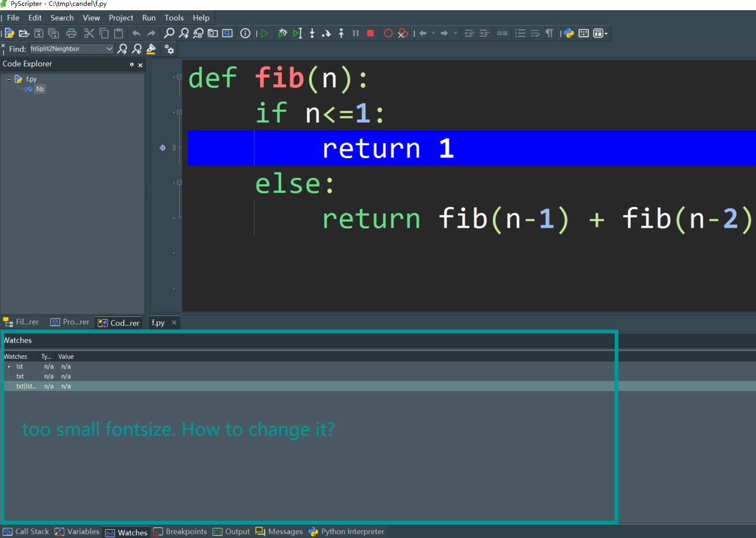
Task: Toggle search highlighting in the Find bar
Action: pyautogui.click(x=152, y=49)
